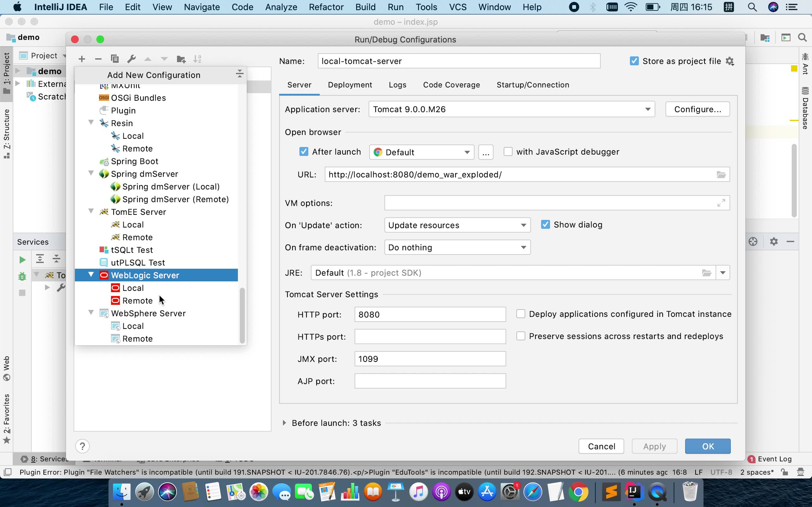This screenshot has width=812, height=507.
Task: Open the Application server dropdown
Action: coord(648,109)
